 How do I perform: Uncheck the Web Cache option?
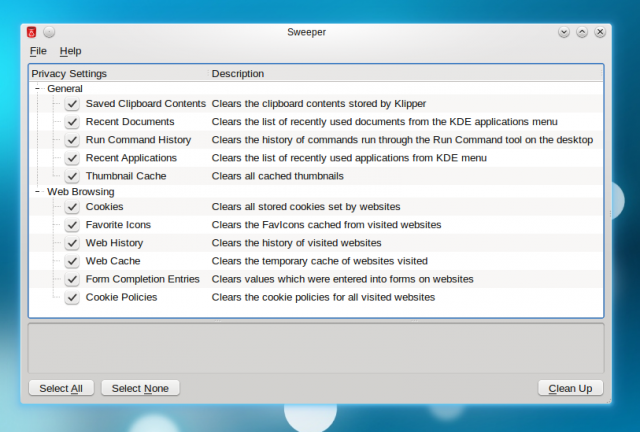72,261
